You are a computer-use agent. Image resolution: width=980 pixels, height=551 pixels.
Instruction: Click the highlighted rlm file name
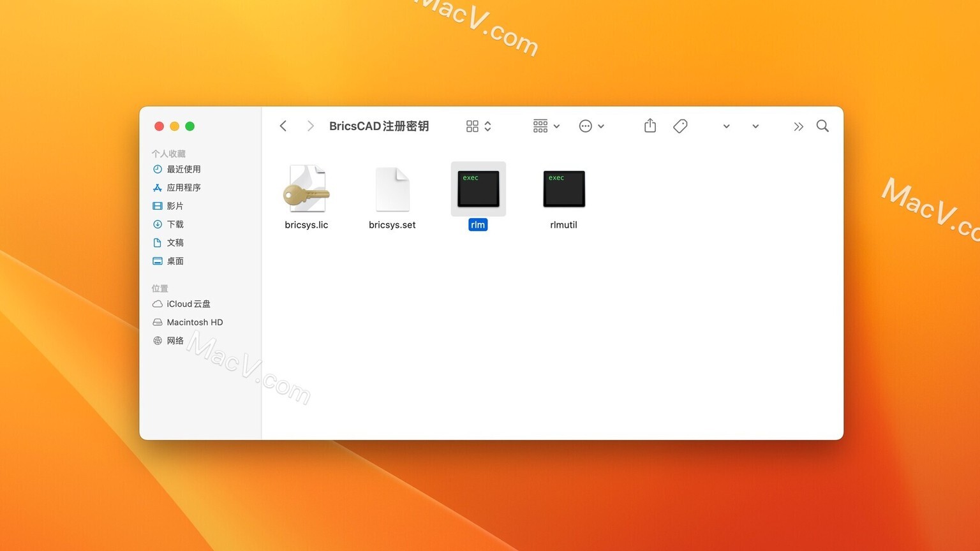478,224
